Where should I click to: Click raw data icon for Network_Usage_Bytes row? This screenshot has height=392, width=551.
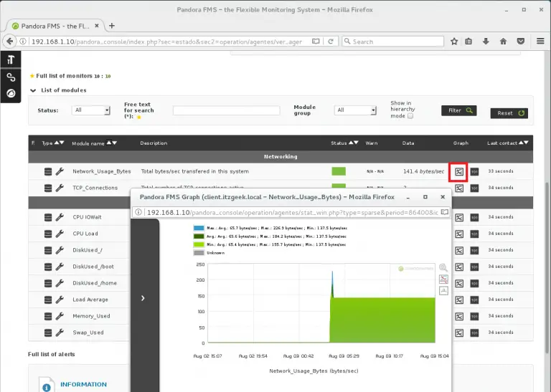tap(474, 172)
